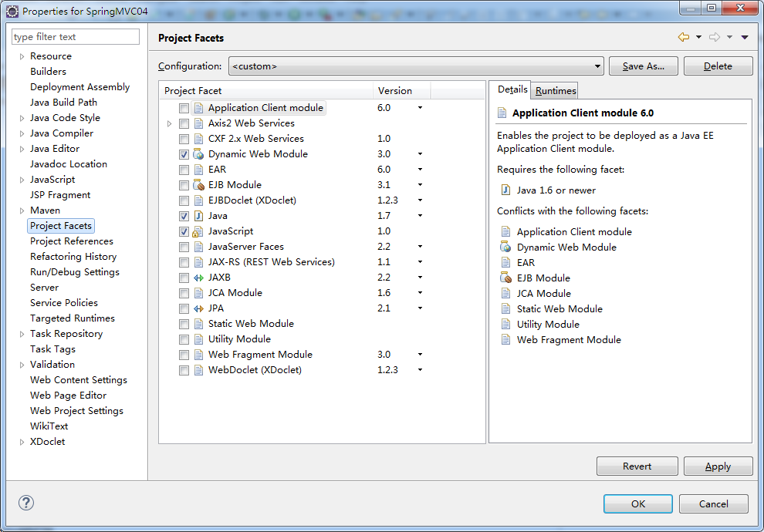Click the EJB Module facet icon in list
The height and width of the screenshot is (532, 764).
(x=198, y=185)
